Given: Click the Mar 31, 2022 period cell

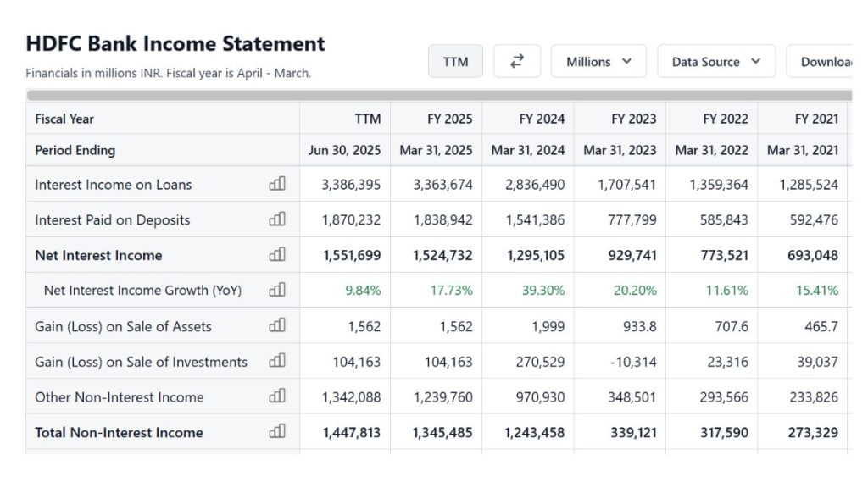Looking at the screenshot, I should (x=712, y=150).
